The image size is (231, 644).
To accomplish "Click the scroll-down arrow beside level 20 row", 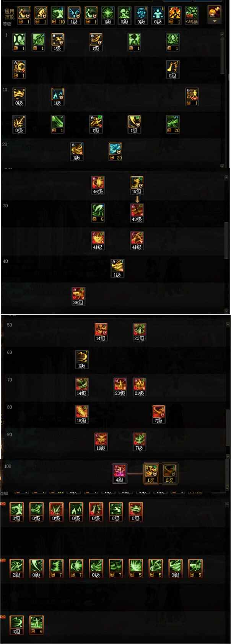I will click(223, 166).
